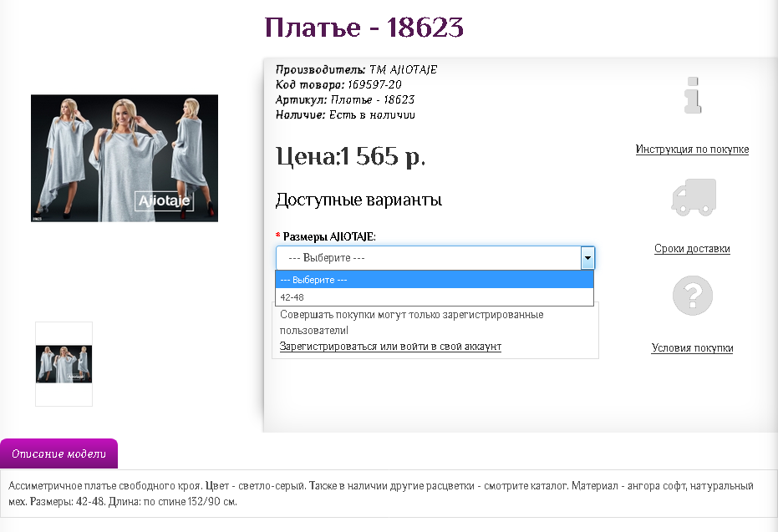The image size is (778, 532).
Task: Click the size dropdown arrow button
Action: tap(587, 258)
